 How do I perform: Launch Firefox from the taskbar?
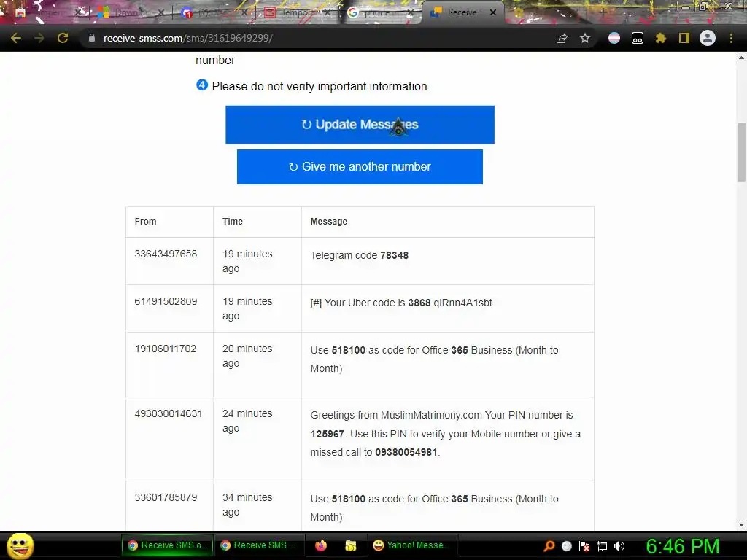(x=321, y=545)
